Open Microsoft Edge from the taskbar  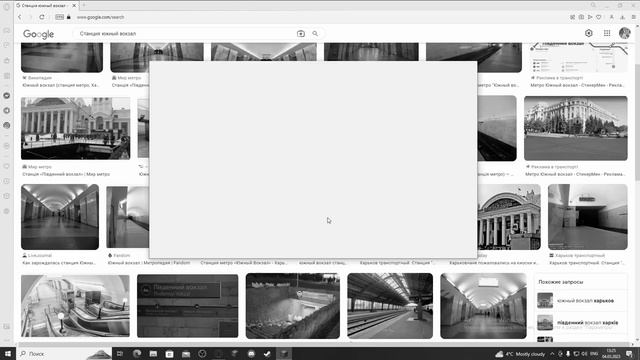click(137, 353)
